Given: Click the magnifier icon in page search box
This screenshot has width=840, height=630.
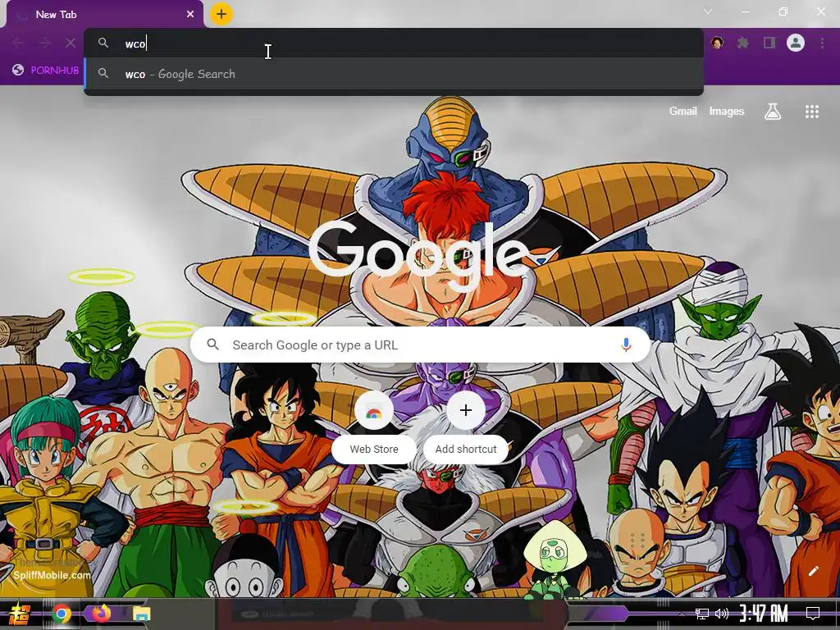Looking at the screenshot, I should 212,345.
